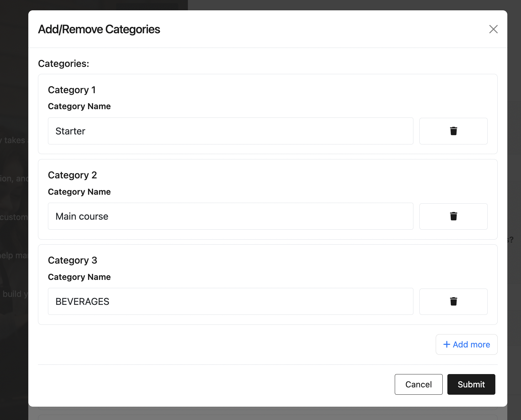Click the Add/Remove Categories title
The image size is (521, 420).
(99, 29)
